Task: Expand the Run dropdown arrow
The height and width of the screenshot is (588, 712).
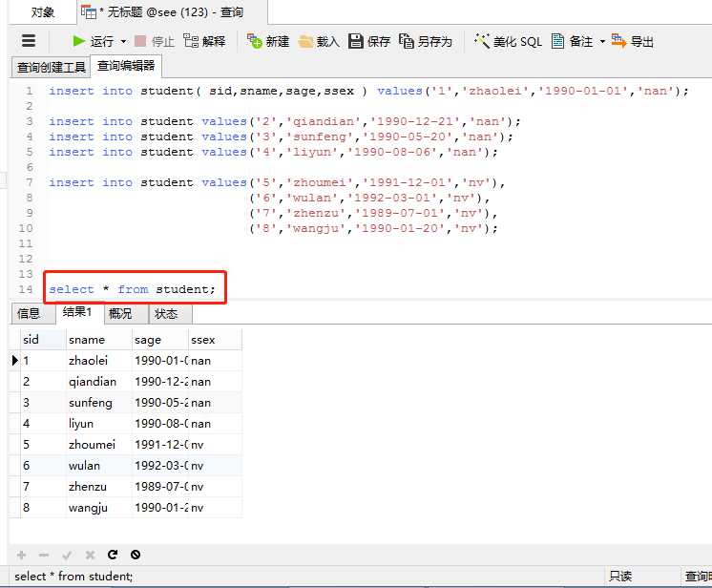Action: pos(123,42)
